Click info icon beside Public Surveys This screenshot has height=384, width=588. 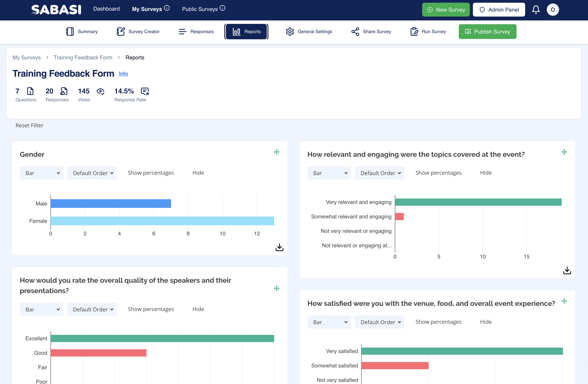pyautogui.click(x=223, y=8)
